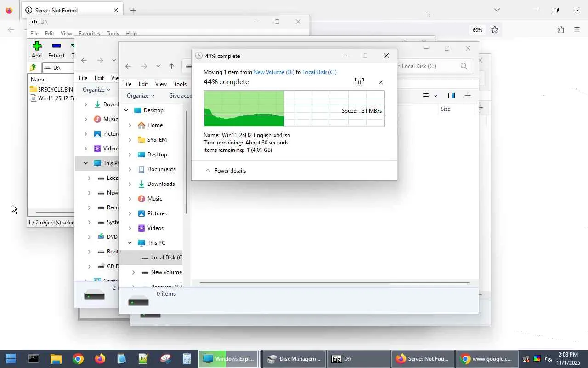Open the Local Disk (C:) destination link
The width and height of the screenshot is (588, 368).
tap(319, 72)
